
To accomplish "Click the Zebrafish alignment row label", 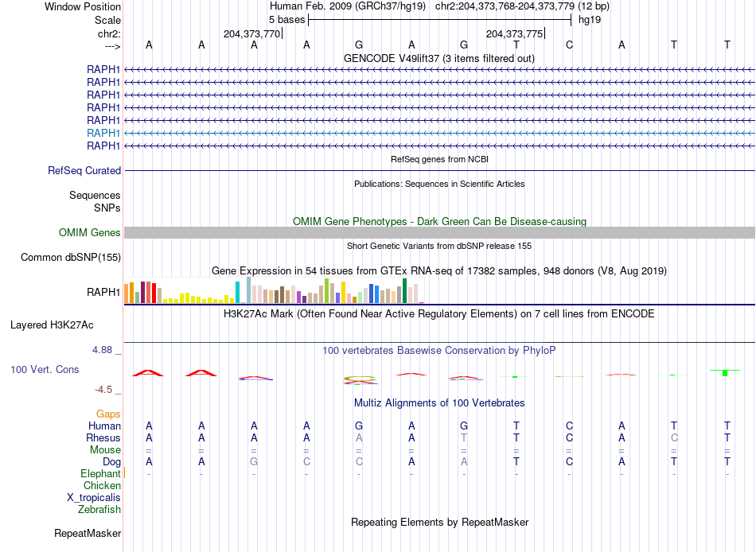I will tap(99, 509).
